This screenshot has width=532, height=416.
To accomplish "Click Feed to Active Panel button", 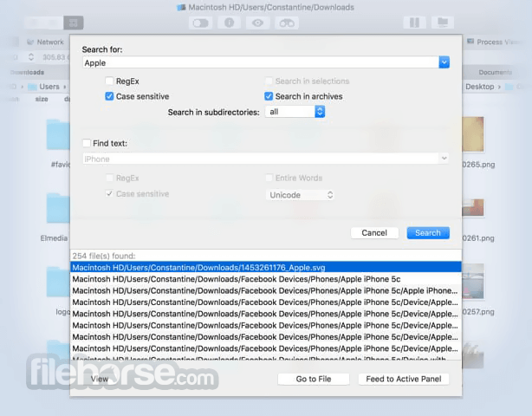I will 404,379.
